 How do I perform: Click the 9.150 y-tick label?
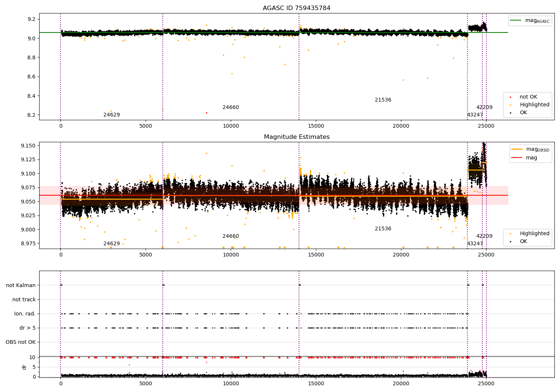28,146
